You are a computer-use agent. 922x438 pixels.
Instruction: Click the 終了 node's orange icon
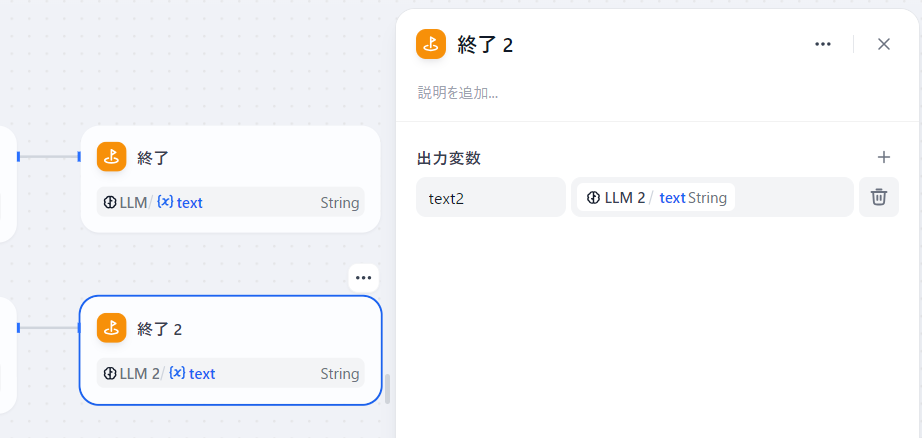tap(112, 157)
